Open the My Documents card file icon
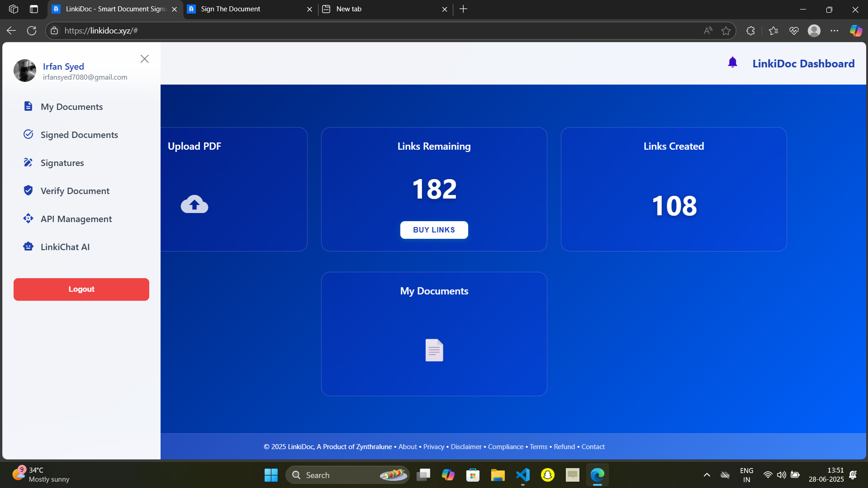868x488 pixels. 434,350
